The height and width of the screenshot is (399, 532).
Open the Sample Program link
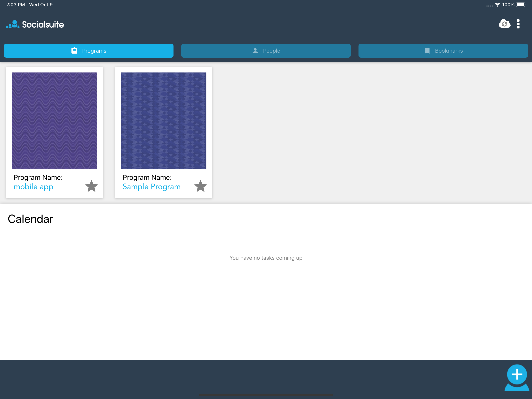(x=151, y=187)
